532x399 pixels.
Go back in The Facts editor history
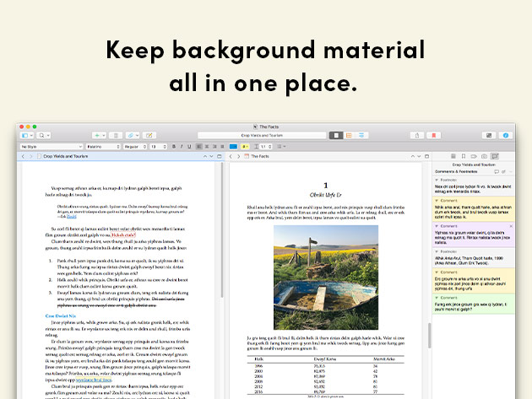point(231,156)
